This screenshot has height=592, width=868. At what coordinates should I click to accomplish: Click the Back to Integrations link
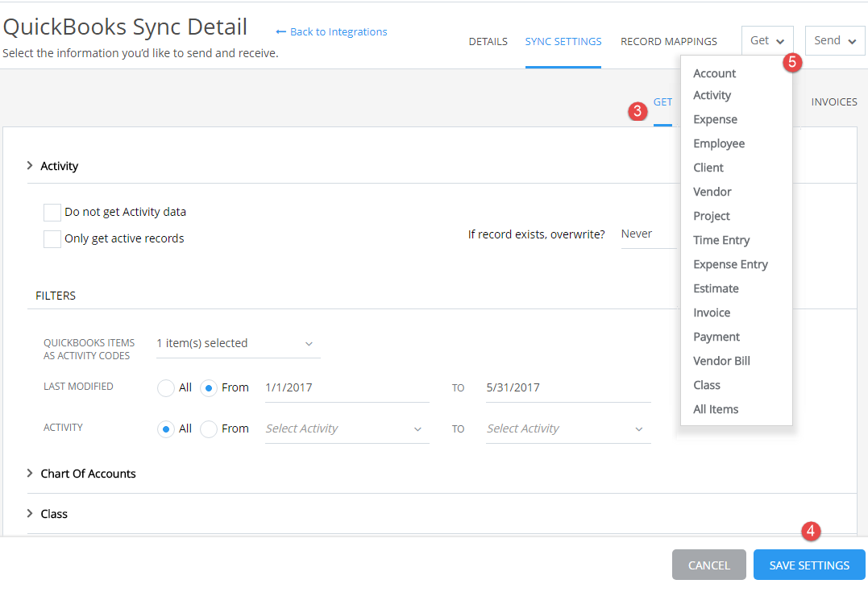coord(330,31)
